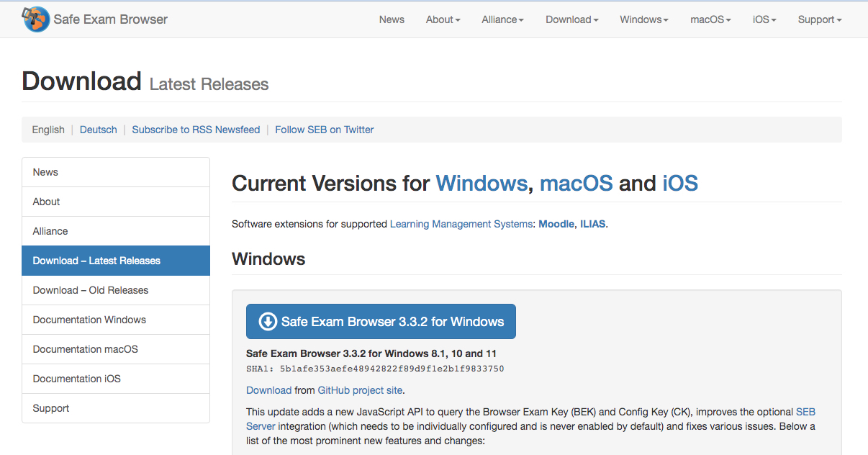Select Support in the left sidebar

51,408
